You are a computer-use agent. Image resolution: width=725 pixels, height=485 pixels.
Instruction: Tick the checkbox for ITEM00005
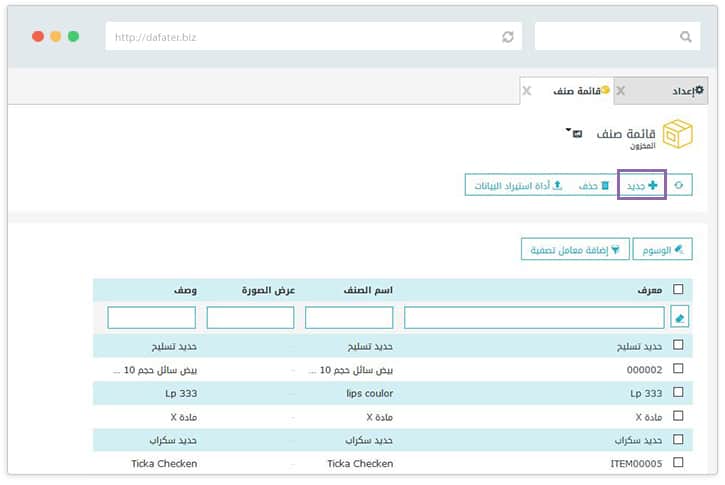tap(679, 463)
